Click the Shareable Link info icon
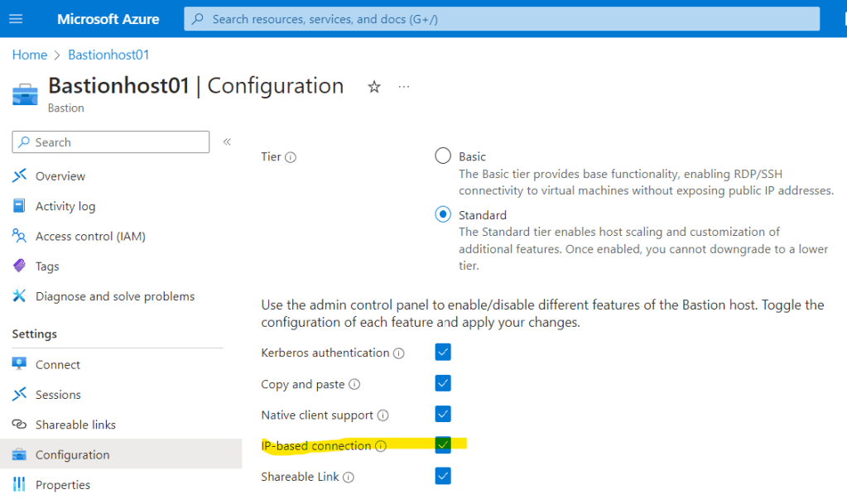847x504 pixels. [x=349, y=478]
